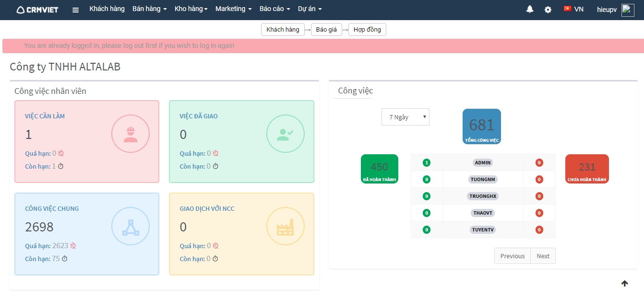Click the Công ty TNHH ALTALAB heading
The height and width of the screenshot is (298, 644).
65,67
